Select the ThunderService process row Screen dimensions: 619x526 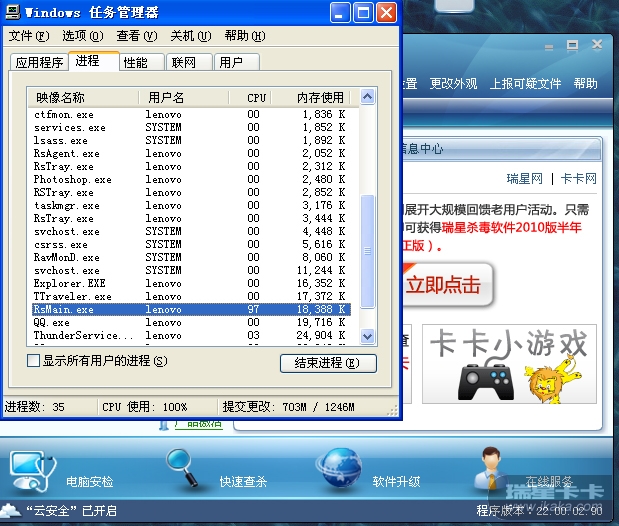[191, 335]
